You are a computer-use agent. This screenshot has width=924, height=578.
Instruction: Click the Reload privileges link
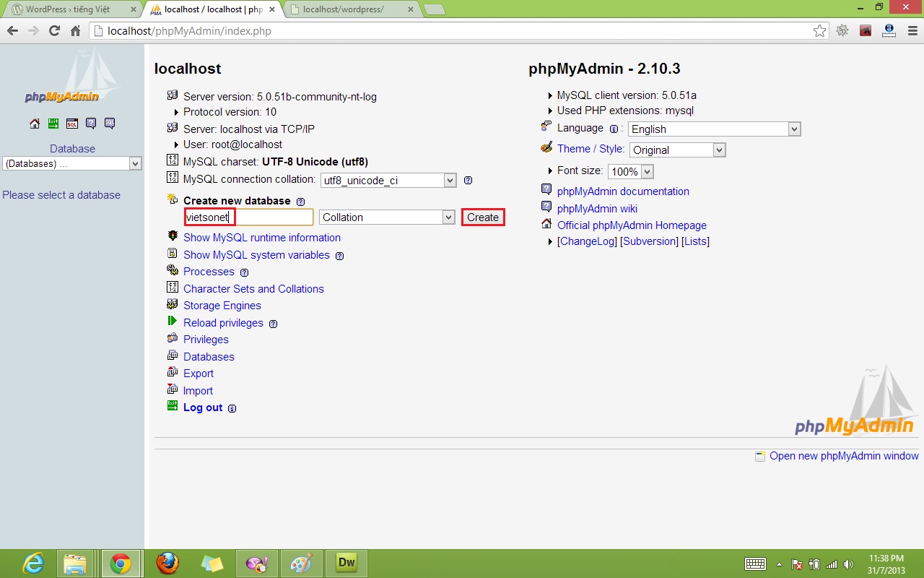click(223, 323)
